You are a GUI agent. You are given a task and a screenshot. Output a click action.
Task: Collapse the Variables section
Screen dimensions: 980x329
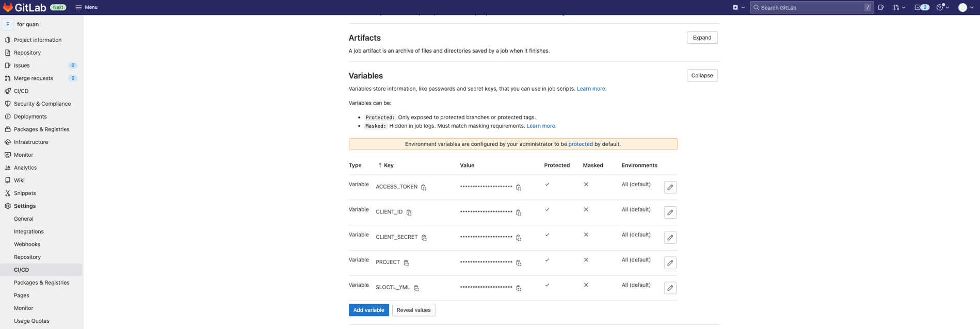click(x=702, y=75)
